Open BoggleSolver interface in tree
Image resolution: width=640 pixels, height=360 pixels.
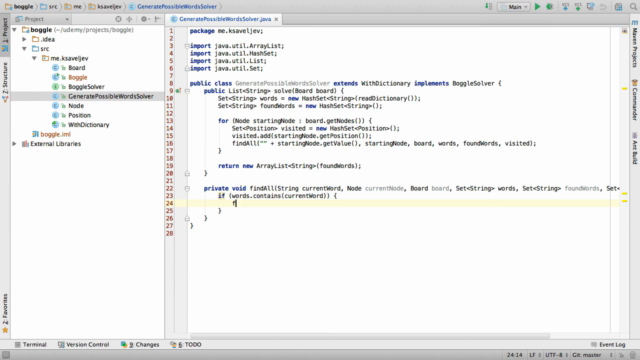(86, 87)
